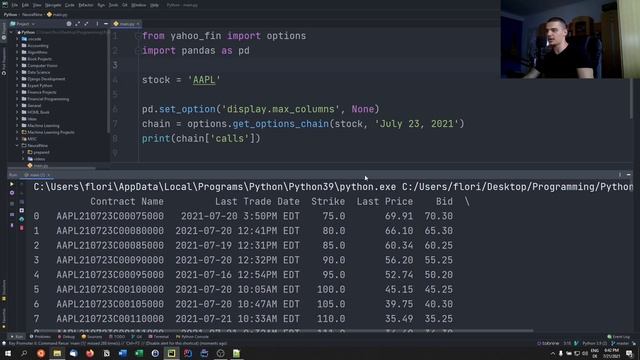Screen dimensions: 640x360
Task: Click the tabnine status bar widget
Action: 549,343
